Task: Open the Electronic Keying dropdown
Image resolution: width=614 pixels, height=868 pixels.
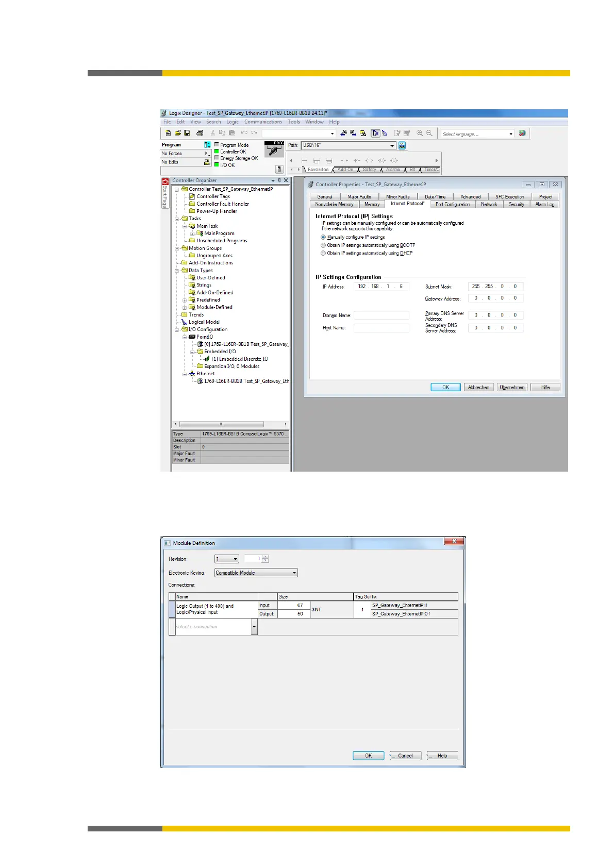Action: (294, 573)
